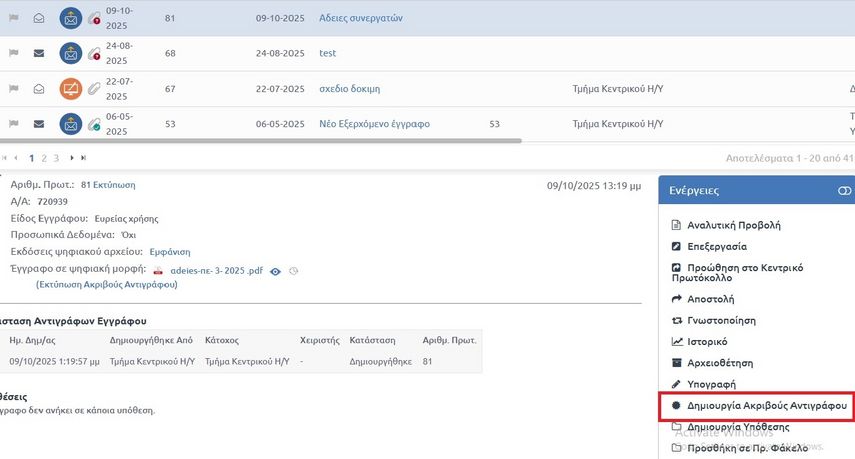
Task: Click the orange monitor icon for σχεδιο δοκιμη
Action: (70, 89)
